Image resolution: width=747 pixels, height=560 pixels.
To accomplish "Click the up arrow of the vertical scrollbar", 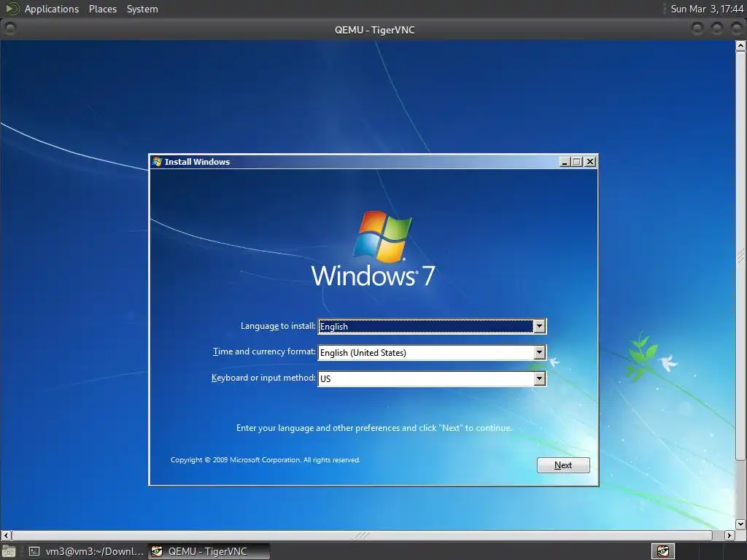I will coord(741,46).
